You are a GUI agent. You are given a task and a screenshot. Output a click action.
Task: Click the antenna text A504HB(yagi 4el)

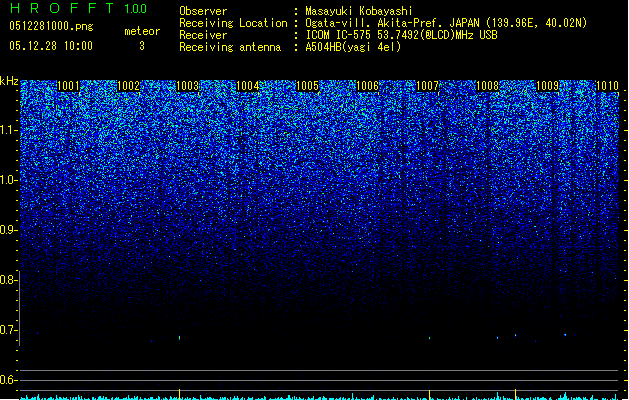(x=353, y=47)
